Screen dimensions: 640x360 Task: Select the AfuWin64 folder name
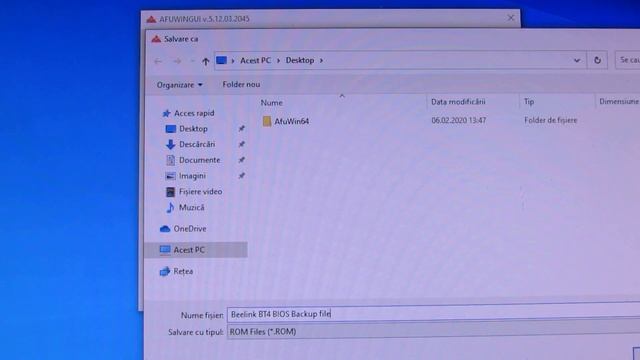(x=291, y=121)
